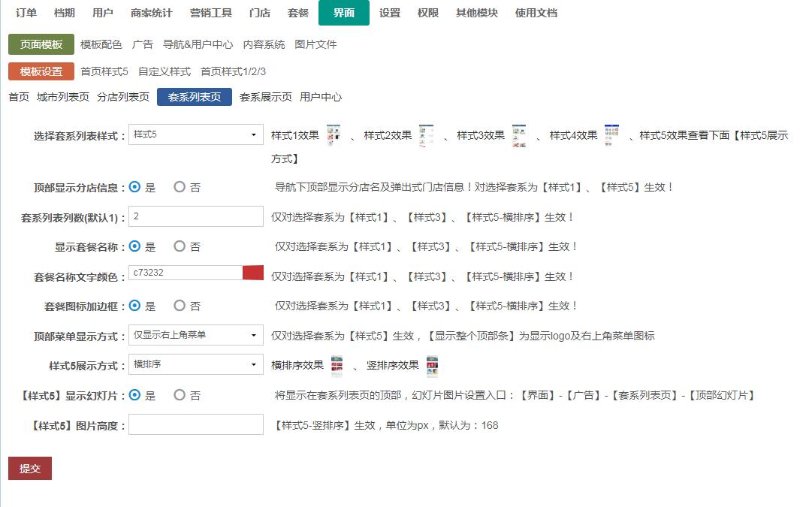Screen dimensions: 812x507
Task: Click the red 套餐名称文字颜色 swatch
Action: click(x=253, y=273)
